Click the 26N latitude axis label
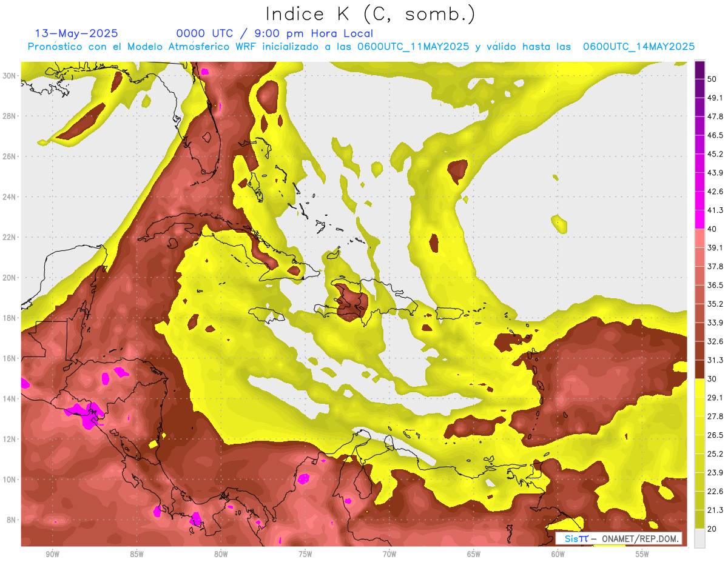Screen dimensions: 728x562 click(10, 156)
